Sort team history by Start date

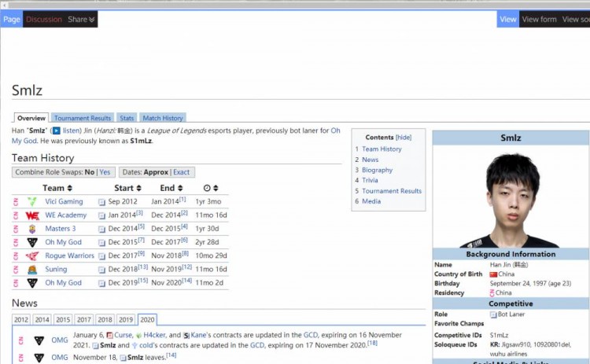point(138,189)
